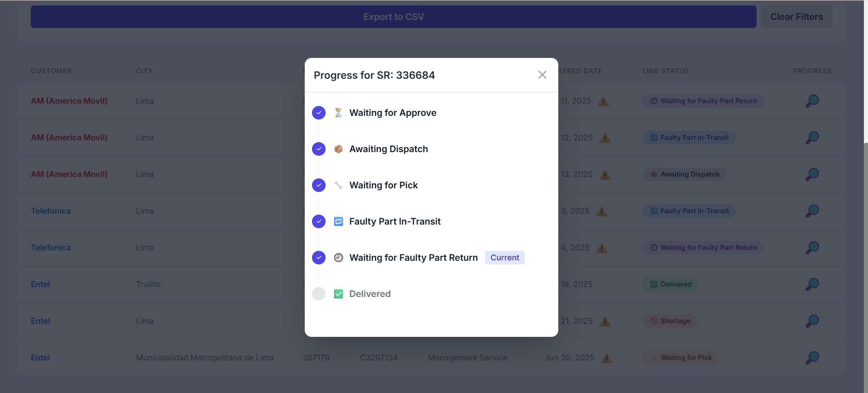Screen dimensions: 868x393
Task: Click the LINE STATUS column header
Action: click(666, 71)
